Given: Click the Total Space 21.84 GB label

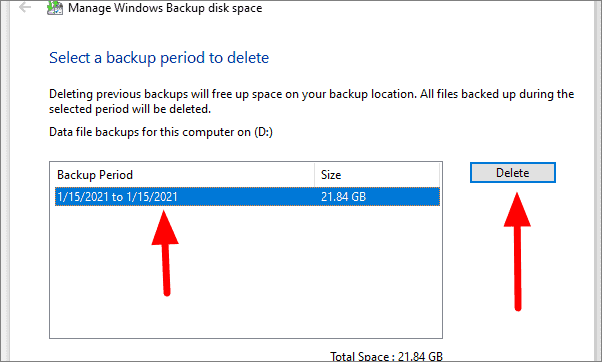Looking at the screenshot, I should point(386,356).
